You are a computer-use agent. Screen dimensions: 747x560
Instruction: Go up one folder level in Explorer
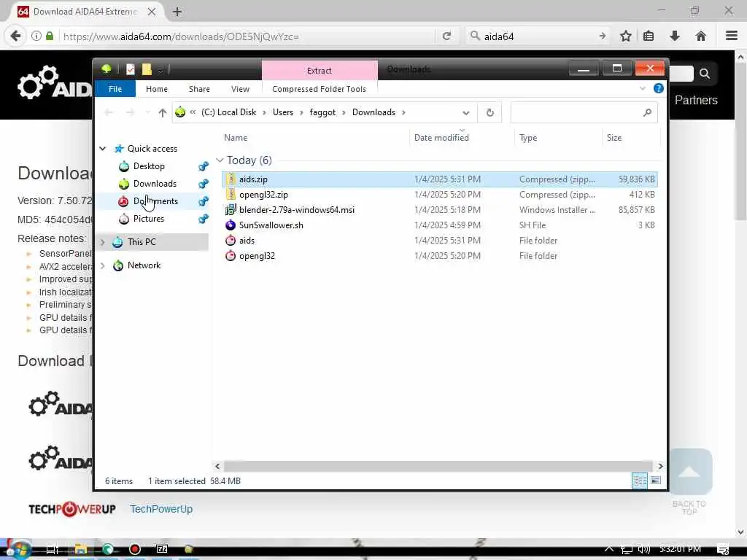click(x=163, y=113)
